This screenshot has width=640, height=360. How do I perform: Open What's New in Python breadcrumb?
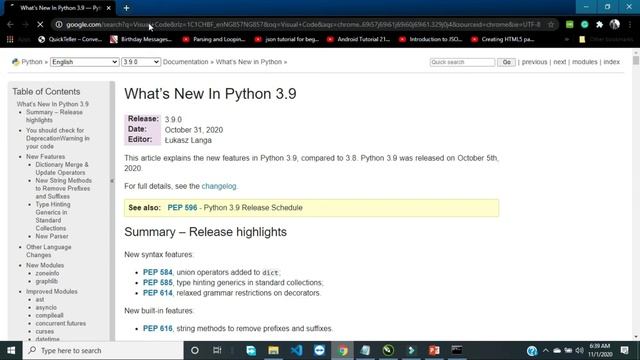point(249,62)
